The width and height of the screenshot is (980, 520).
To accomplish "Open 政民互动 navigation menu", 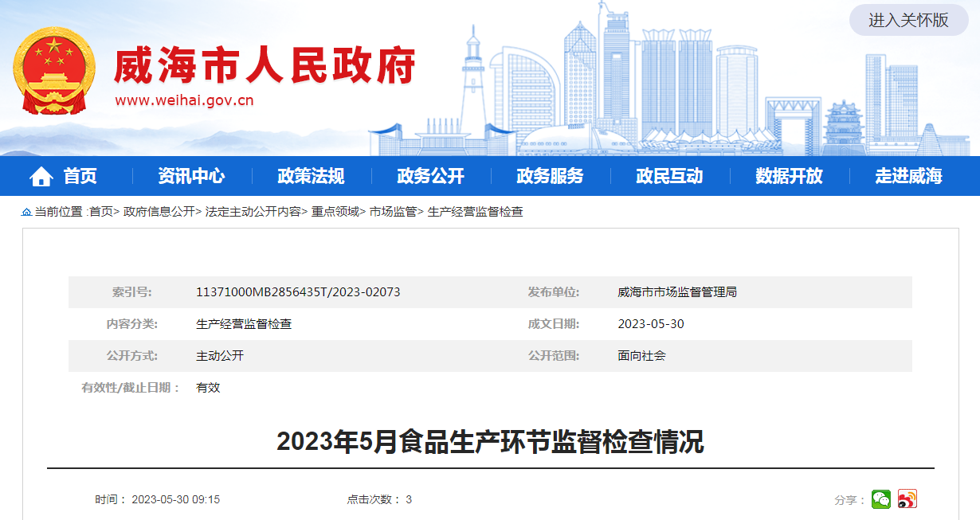I will (x=669, y=176).
